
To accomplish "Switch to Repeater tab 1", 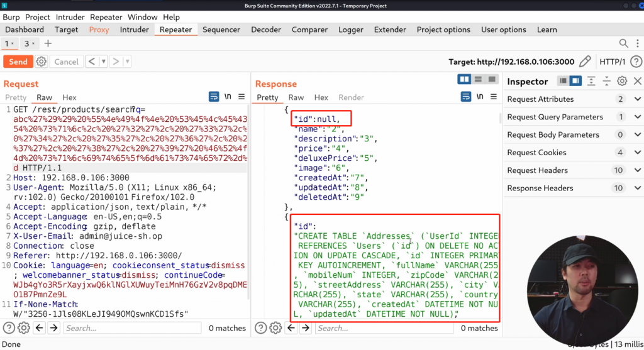I will 9,43.
